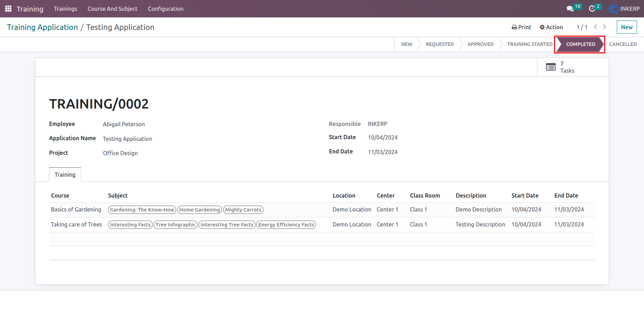The image size is (644, 336).
Task: Click the New button
Action: [x=627, y=27]
